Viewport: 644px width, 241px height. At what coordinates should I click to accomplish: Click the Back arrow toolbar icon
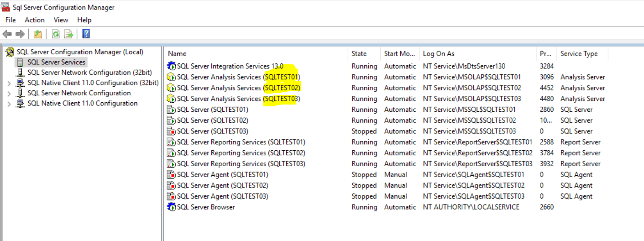(x=7, y=34)
